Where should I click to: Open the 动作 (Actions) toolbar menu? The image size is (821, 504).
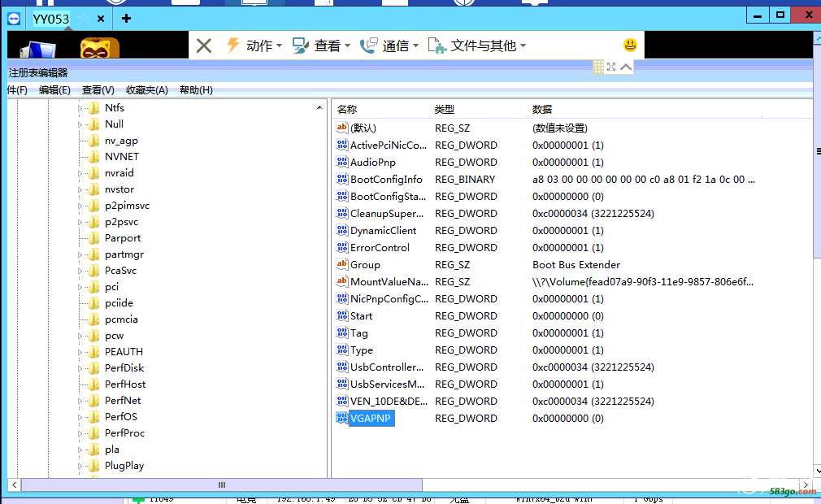254,46
